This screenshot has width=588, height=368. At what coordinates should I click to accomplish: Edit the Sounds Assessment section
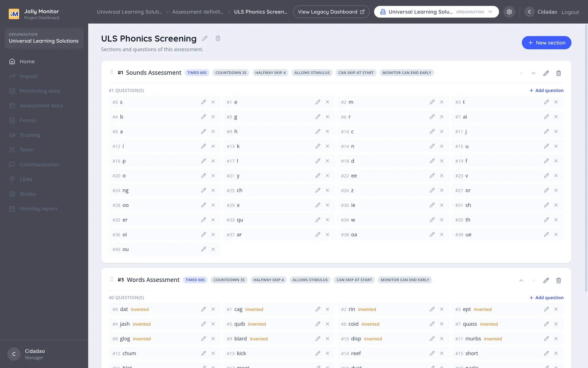point(546,73)
